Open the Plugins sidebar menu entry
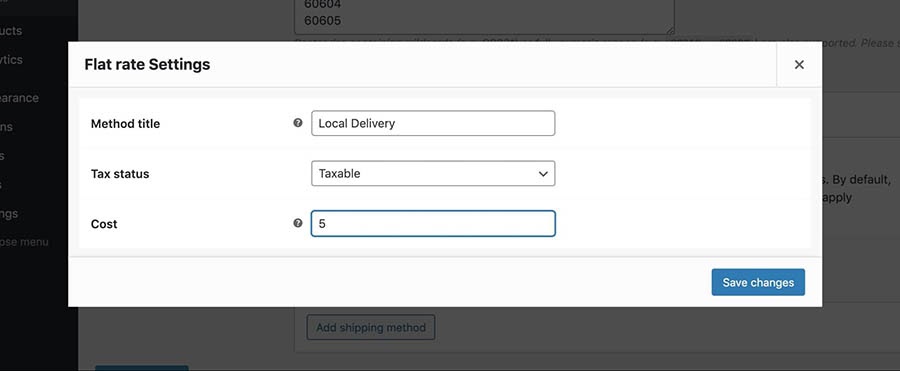The width and height of the screenshot is (900, 371). coord(6,126)
